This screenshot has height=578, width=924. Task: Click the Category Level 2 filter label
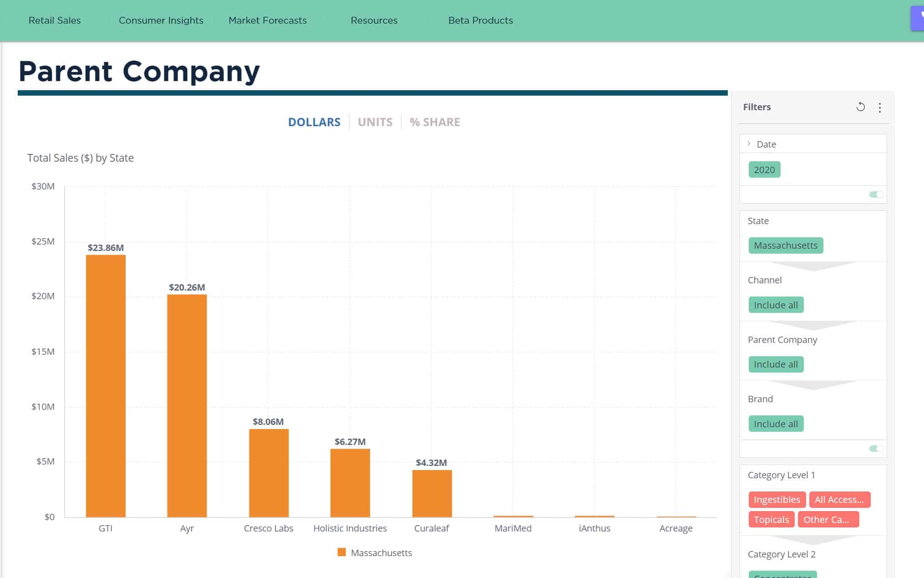pyautogui.click(x=782, y=554)
